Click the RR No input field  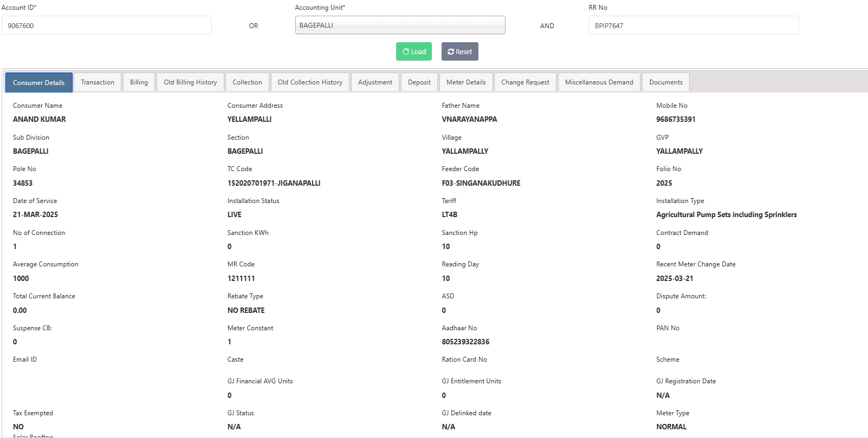(693, 25)
